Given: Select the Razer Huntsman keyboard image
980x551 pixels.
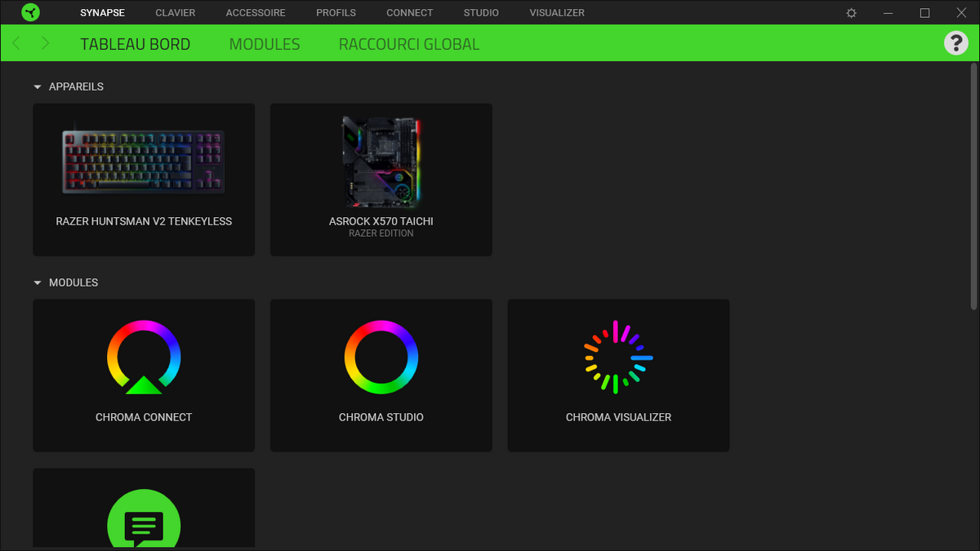Looking at the screenshot, I should pos(144,161).
